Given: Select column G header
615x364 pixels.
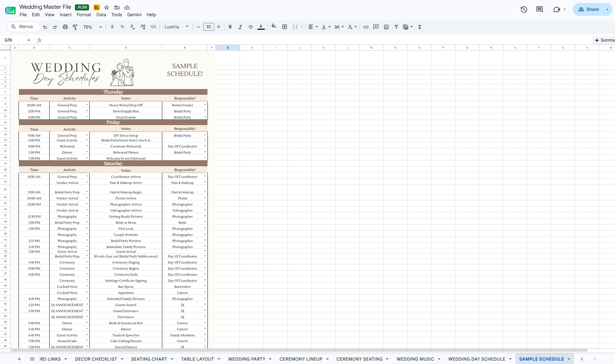Looking at the screenshot, I should point(228,48).
